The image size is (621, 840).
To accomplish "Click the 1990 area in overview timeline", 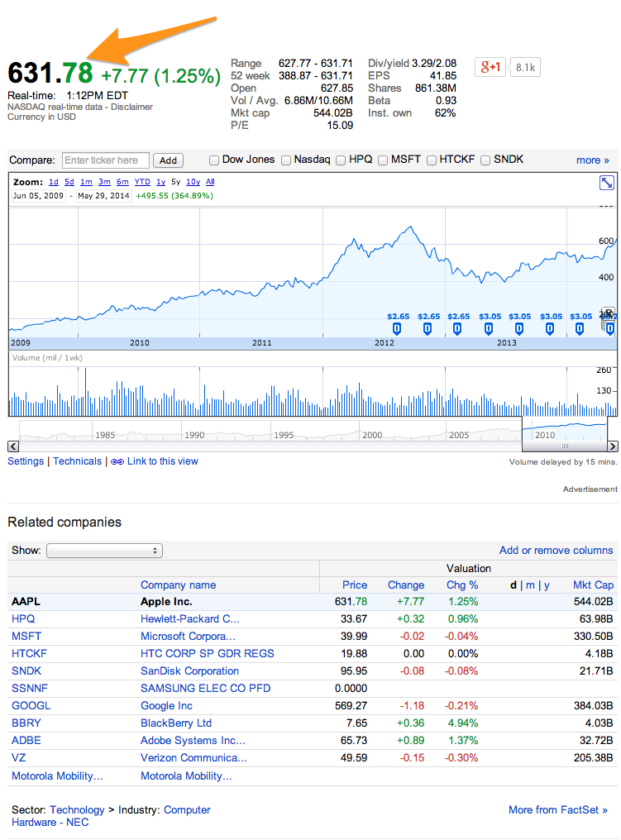I will point(194,435).
